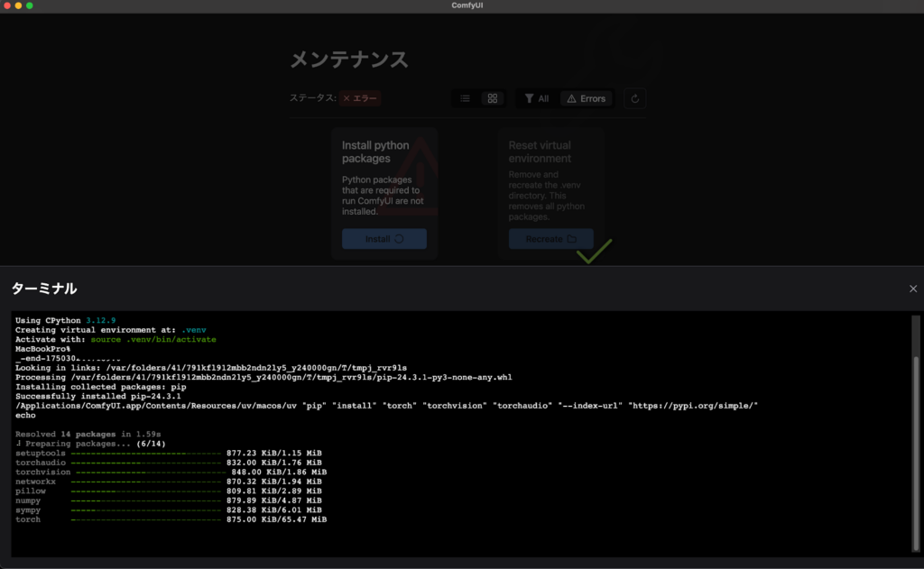Click 'source .venv/bin/activate' text
924x569 pixels.
(153, 339)
